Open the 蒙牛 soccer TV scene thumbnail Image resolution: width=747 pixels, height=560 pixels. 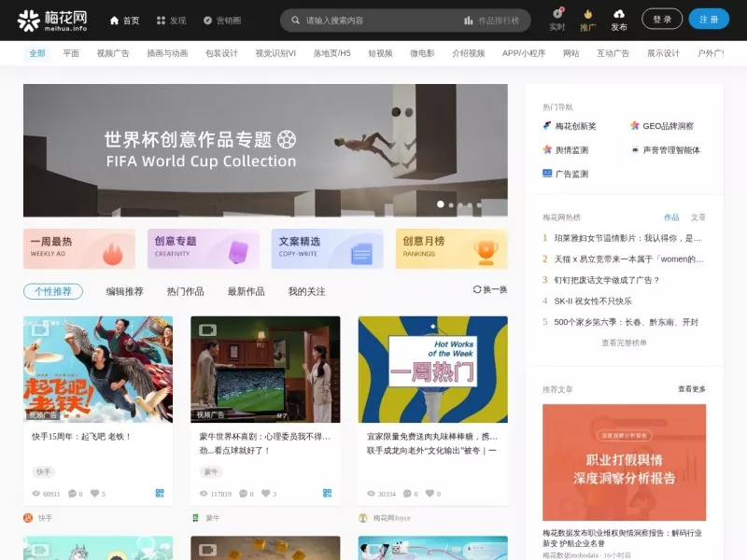tap(265, 370)
